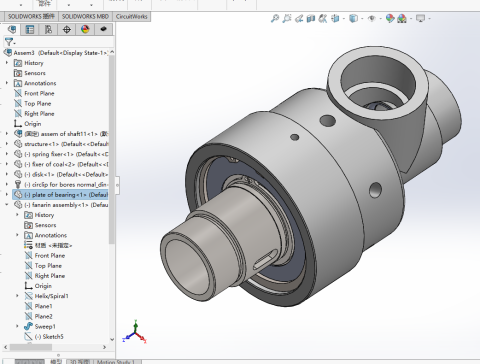480x364 pixels.
Task: Select the Zoom to Area tool
Action: pos(287,18)
